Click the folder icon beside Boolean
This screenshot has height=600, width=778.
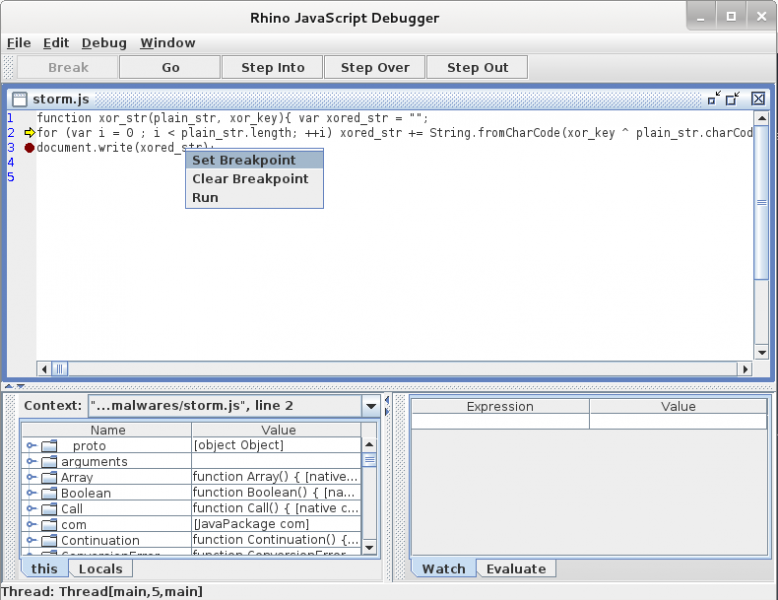pyautogui.click(x=49, y=493)
